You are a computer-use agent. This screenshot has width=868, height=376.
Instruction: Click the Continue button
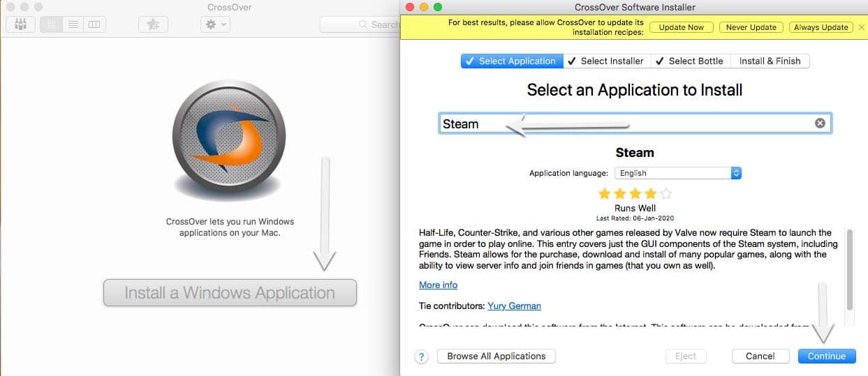827,356
